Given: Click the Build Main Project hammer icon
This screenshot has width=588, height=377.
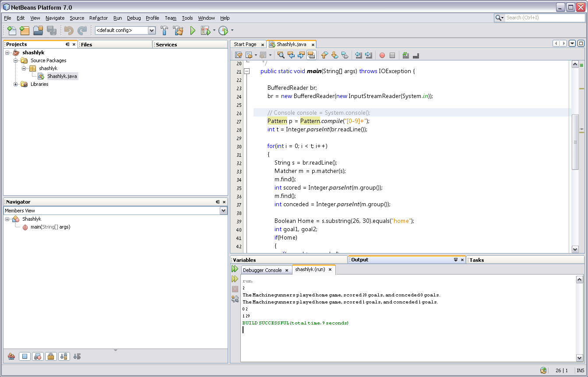Looking at the screenshot, I should pyautogui.click(x=165, y=31).
